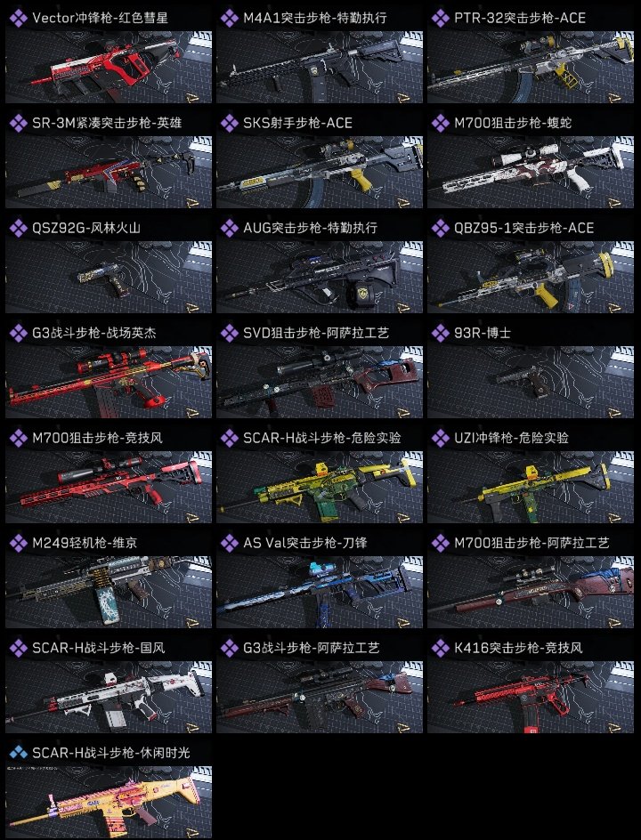Open the SR-3M紧凑突击步枪-英雄 skin preview
This screenshot has width=641, height=840.
pos(109,172)
